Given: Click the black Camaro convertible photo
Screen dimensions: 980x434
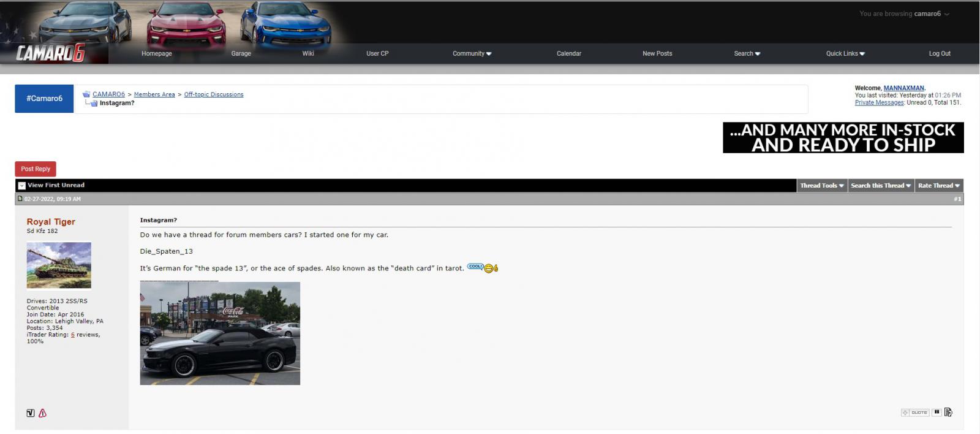Looking at the screenshot, I should (220, 333).
